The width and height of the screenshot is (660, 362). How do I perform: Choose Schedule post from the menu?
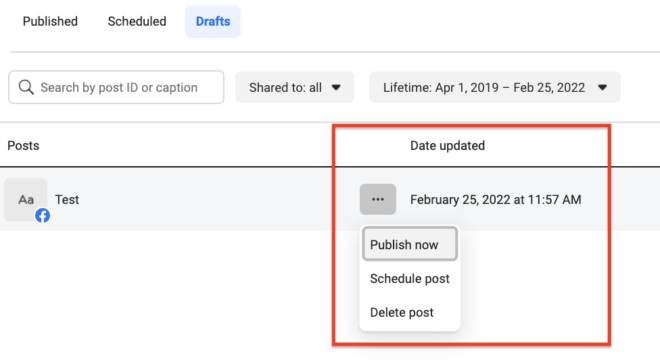click(410, 278)
